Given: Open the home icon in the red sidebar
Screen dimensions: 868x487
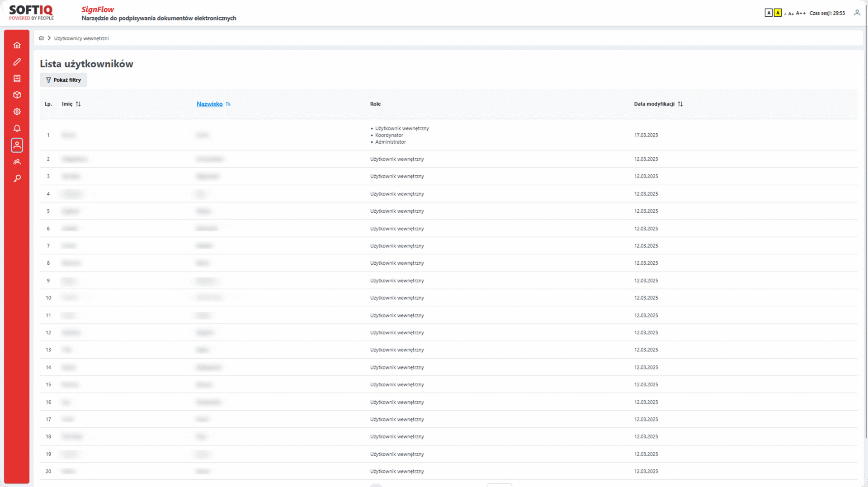Looking at the screenshot, I should pyautogui.click(x=17, y=45).
